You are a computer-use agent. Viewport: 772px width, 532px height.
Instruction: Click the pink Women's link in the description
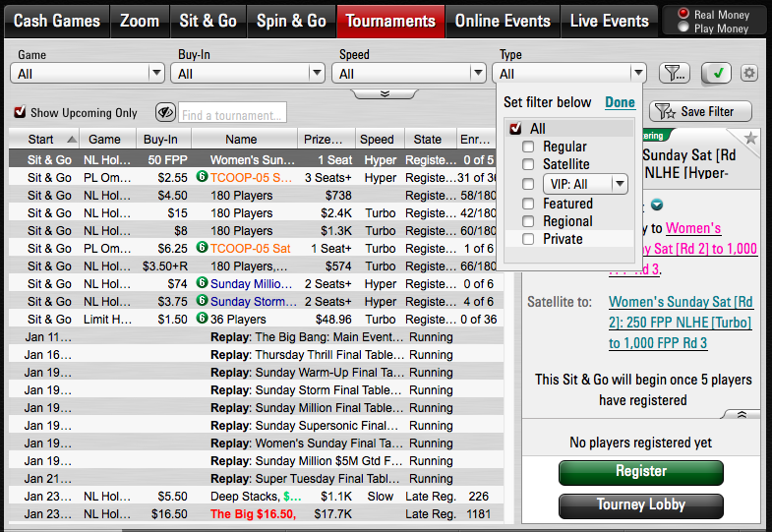(x=693, y=228)
